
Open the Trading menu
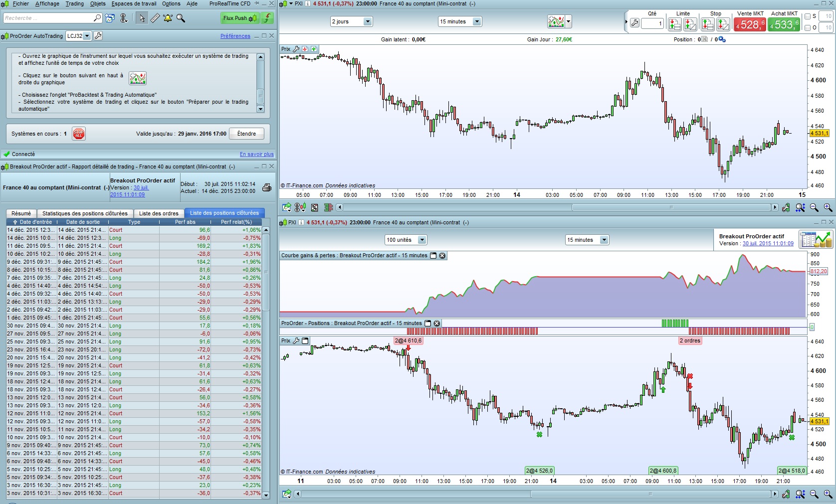tap(74, 3)
